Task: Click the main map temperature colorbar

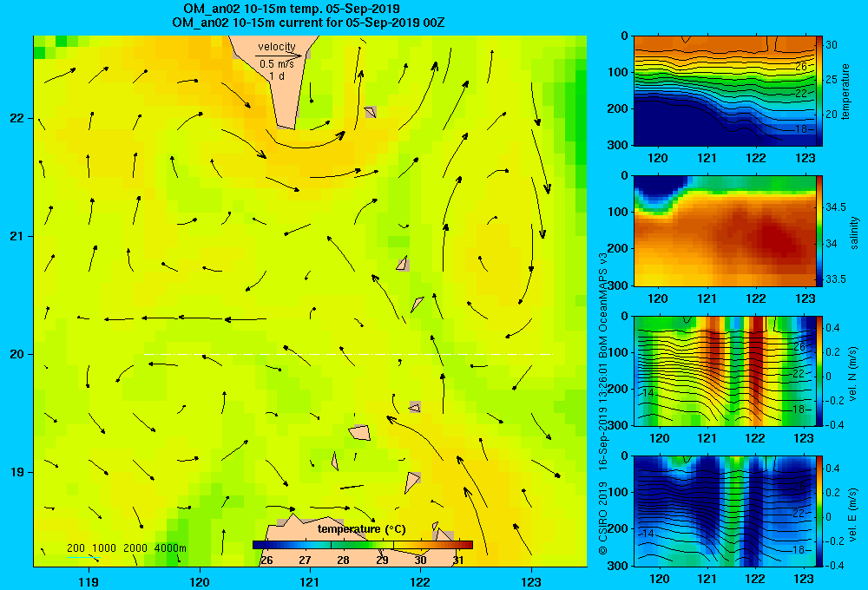Action: coord(363,545)
